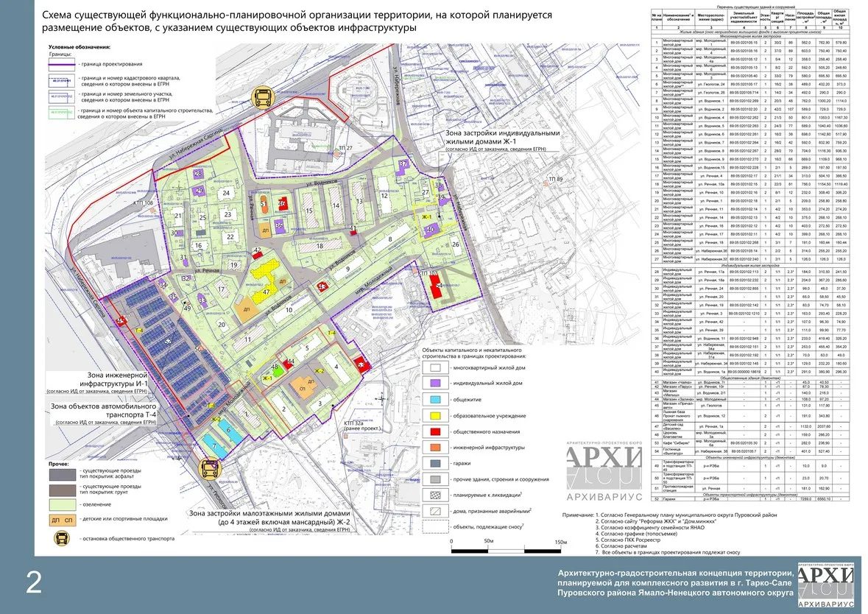Click the purple индивидуальный жилой дом legend swatch
Screen dimensions: 868x614
(437, 383)
